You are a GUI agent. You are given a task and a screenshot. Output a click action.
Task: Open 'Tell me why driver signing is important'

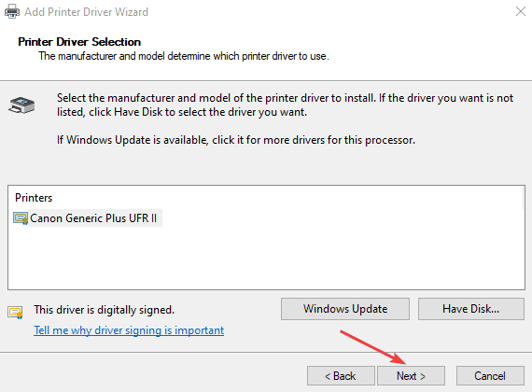click(x=129, y=330)
